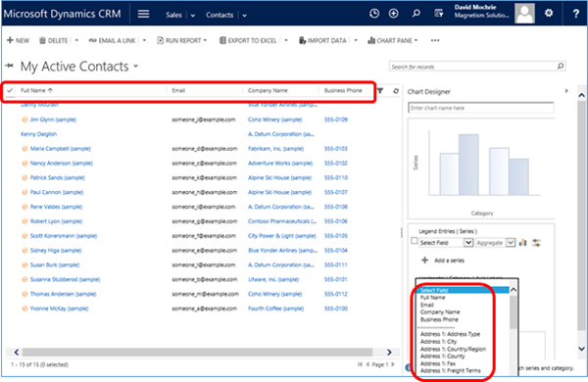The image size is (588, 382).
Task: Sort by Company Name column header
Action: 268,90
